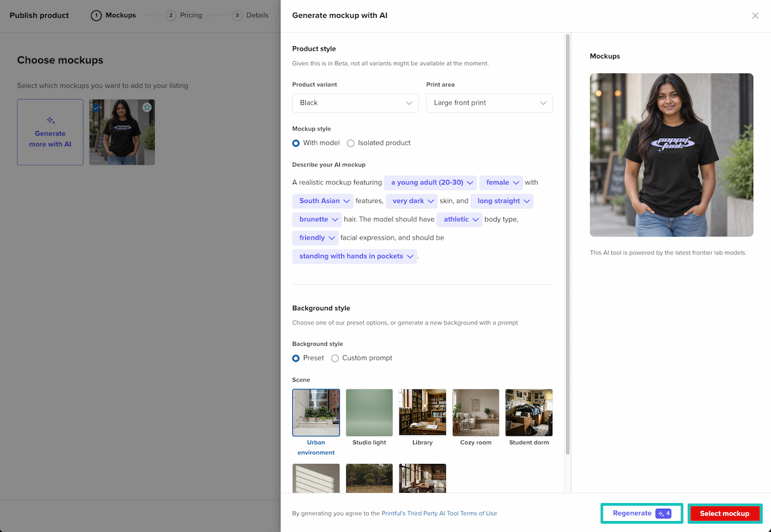Click the 'Publish product' title text

(x=39, y=15)
